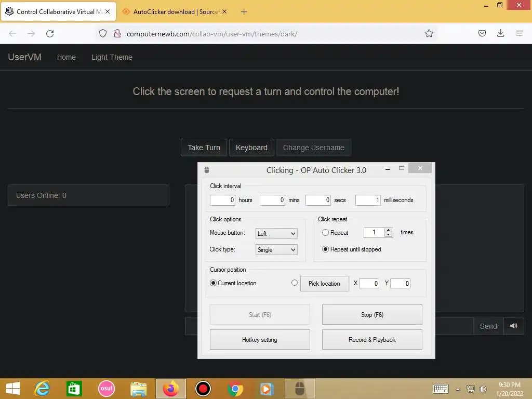Click the X coordinate field
Screen dimensions: 532x399
point(369,283)
